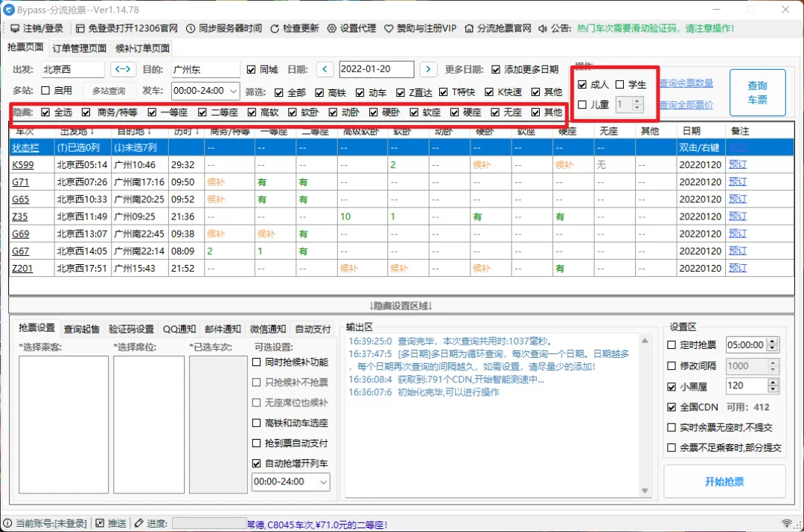Screen dimensions: 804x532
Task: Enable the multi-station checkbox
Action: [45, 90]
